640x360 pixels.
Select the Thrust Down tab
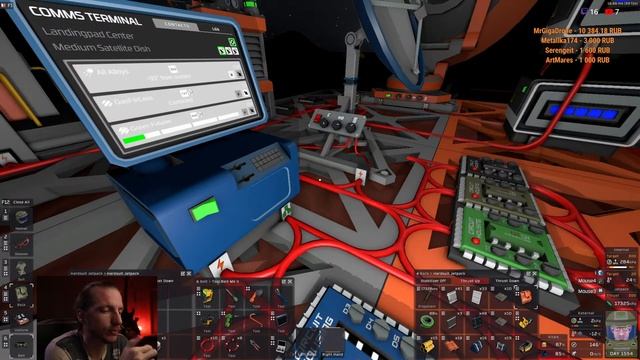pyautogui.click(x=507, y=281)
